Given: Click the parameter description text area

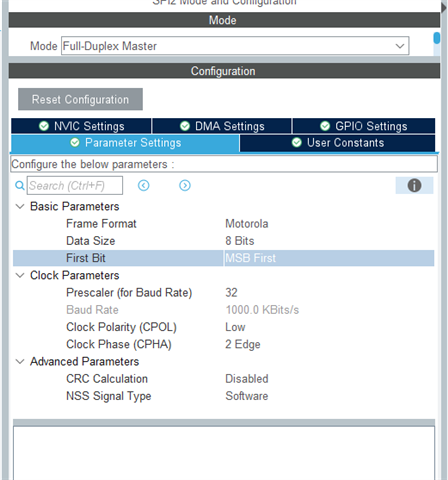Looking at the screenshot, I should [x=224, y=453].
